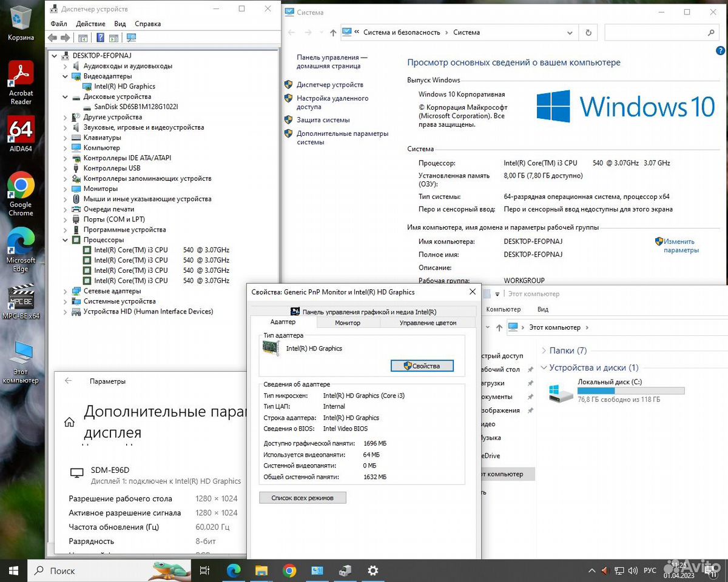Expand the 'Контроллеры USB' node
Screen dimensions: 728x582
pos(66,169)
